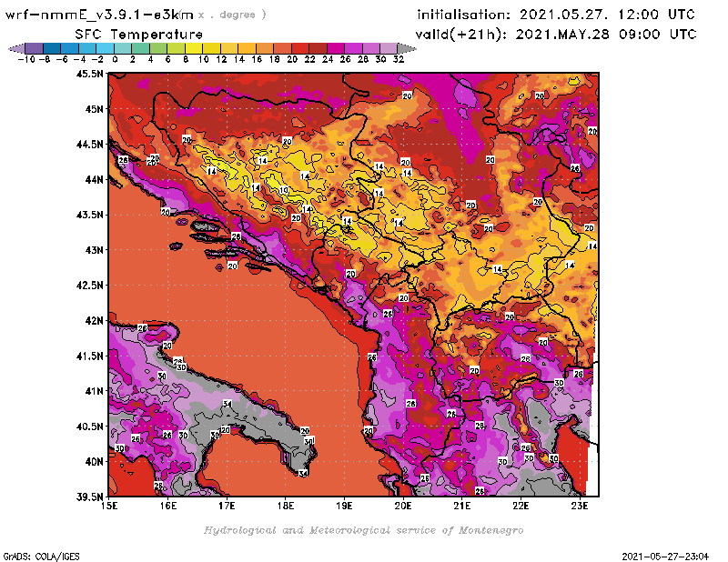Click the '42N' latitude axis label

tap(94, 321)
